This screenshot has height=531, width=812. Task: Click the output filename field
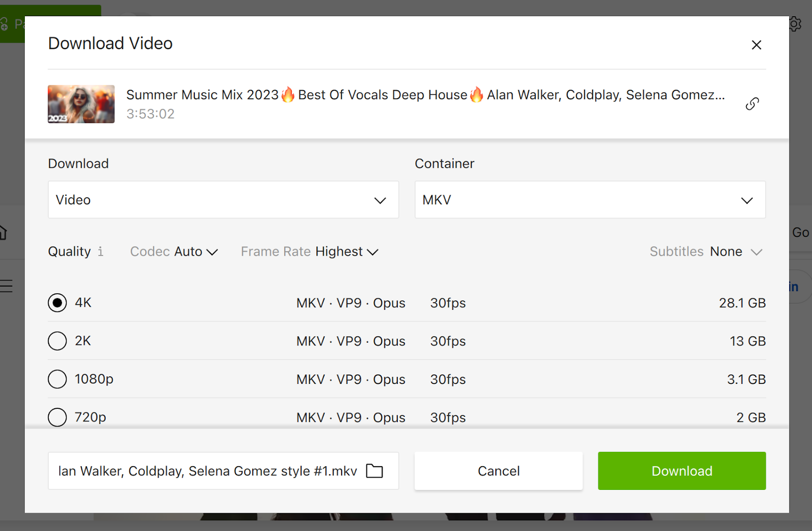coord(223,471)
